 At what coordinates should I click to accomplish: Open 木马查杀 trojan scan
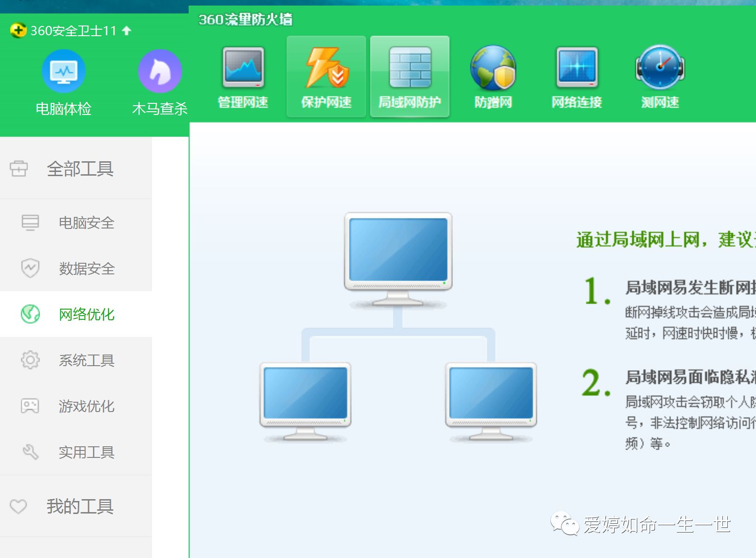(160, 83)
